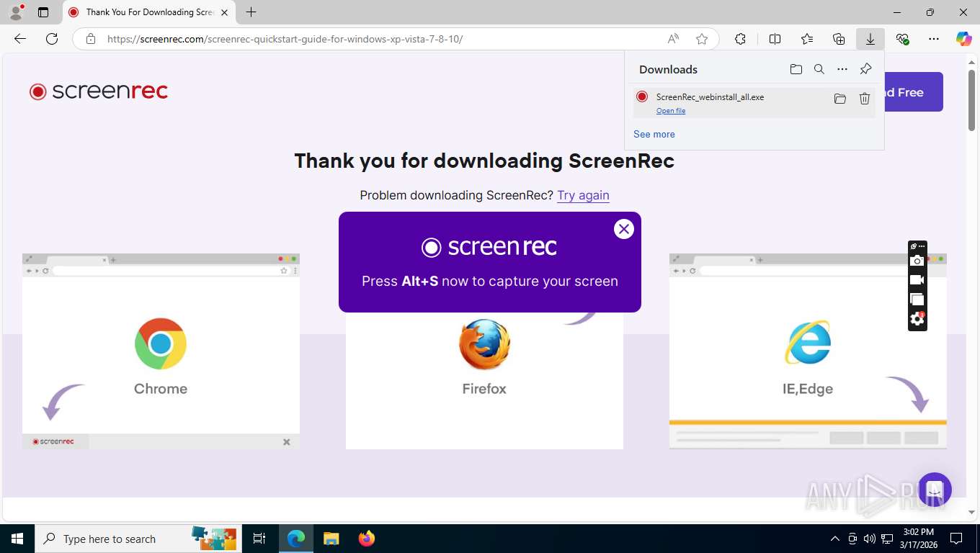Pin the Downloads panel
This screenshot has height=553, width=980.
865,69
